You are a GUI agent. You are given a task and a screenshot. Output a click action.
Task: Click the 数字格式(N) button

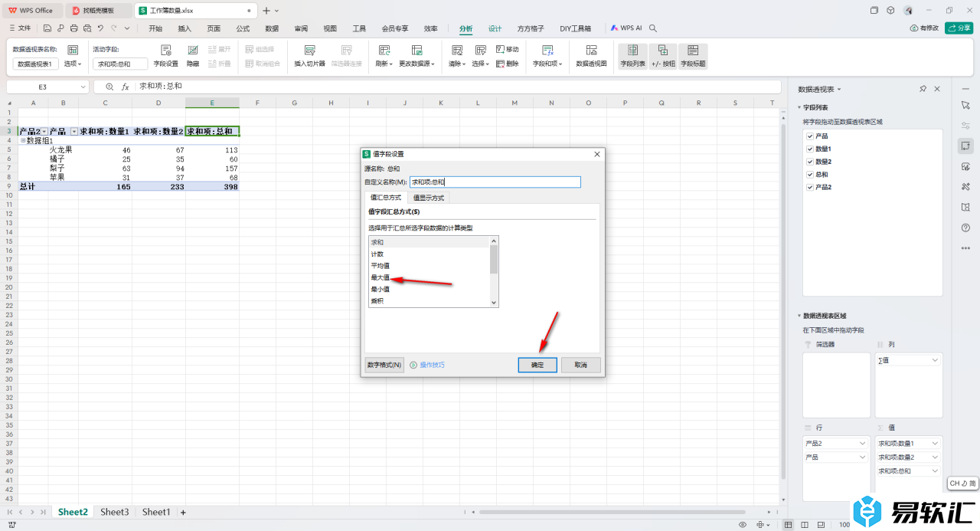(384, 365)
